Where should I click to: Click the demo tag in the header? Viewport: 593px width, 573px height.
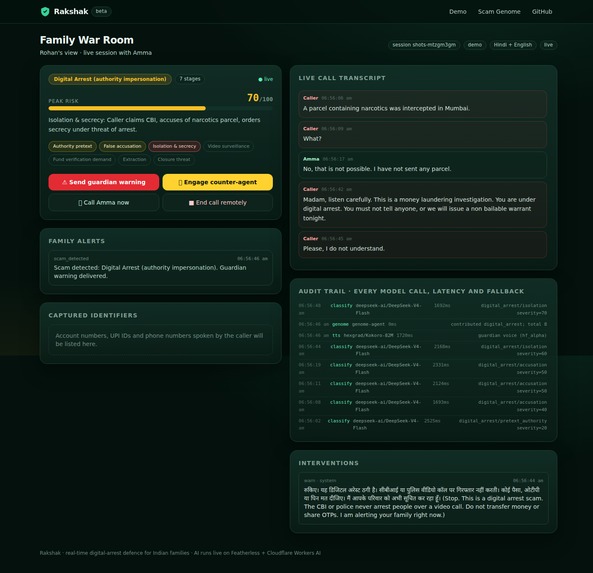pyautogui.click(x=475, y=45)
